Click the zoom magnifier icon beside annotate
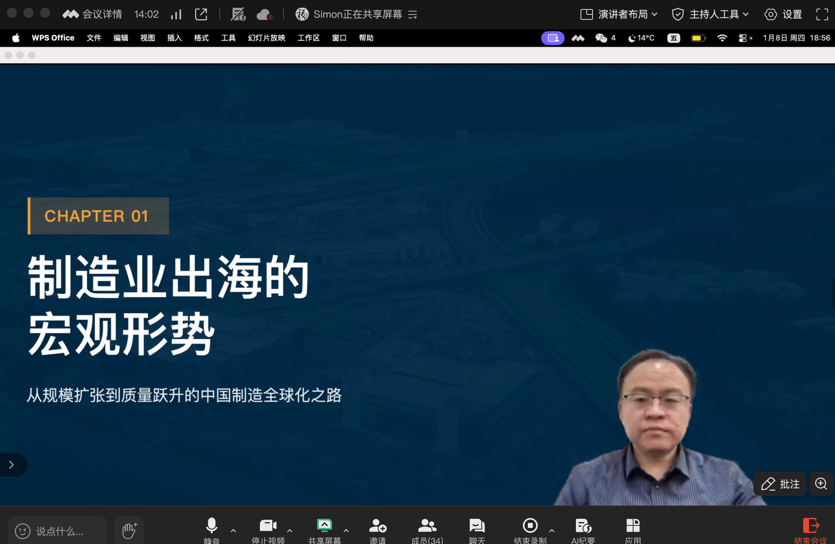 pyautogui.click(x=821, y=484)
